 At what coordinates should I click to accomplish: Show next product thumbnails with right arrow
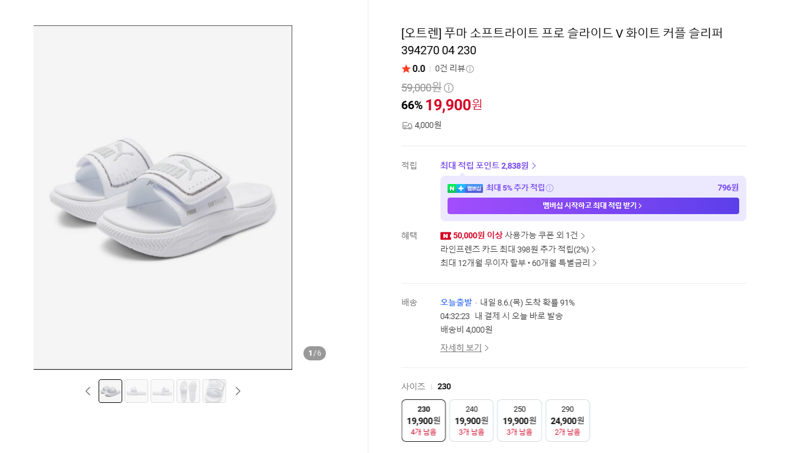[x=238, y=391]
